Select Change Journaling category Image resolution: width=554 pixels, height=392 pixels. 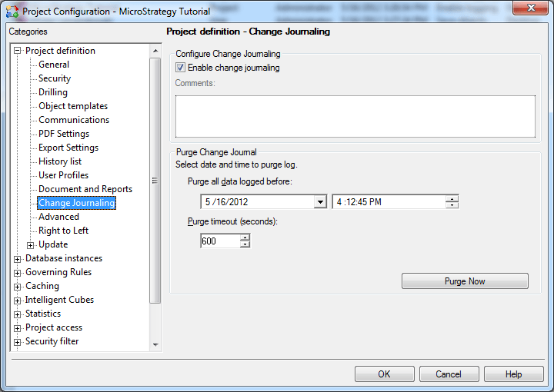tap(77, 203)
